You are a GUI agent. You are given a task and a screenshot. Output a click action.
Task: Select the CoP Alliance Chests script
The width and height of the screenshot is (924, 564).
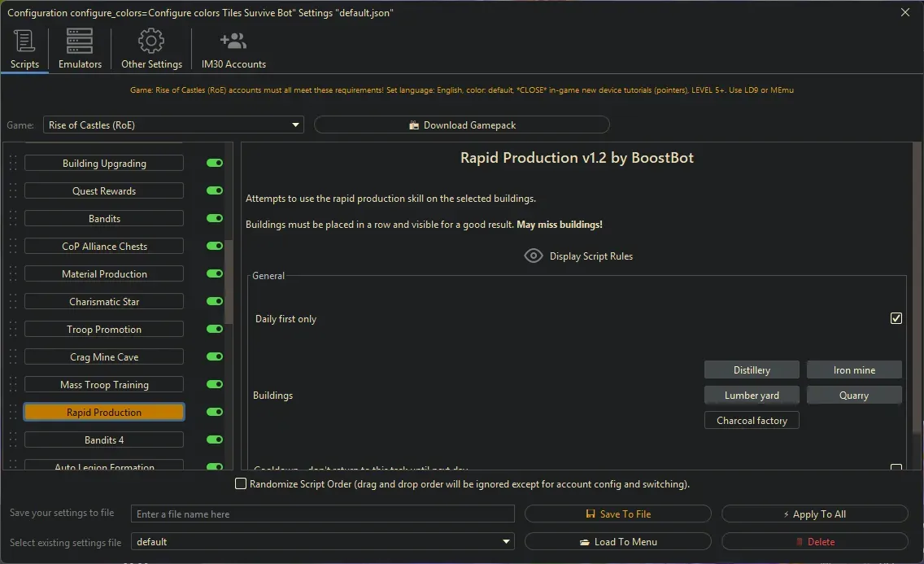click(104, 247)
